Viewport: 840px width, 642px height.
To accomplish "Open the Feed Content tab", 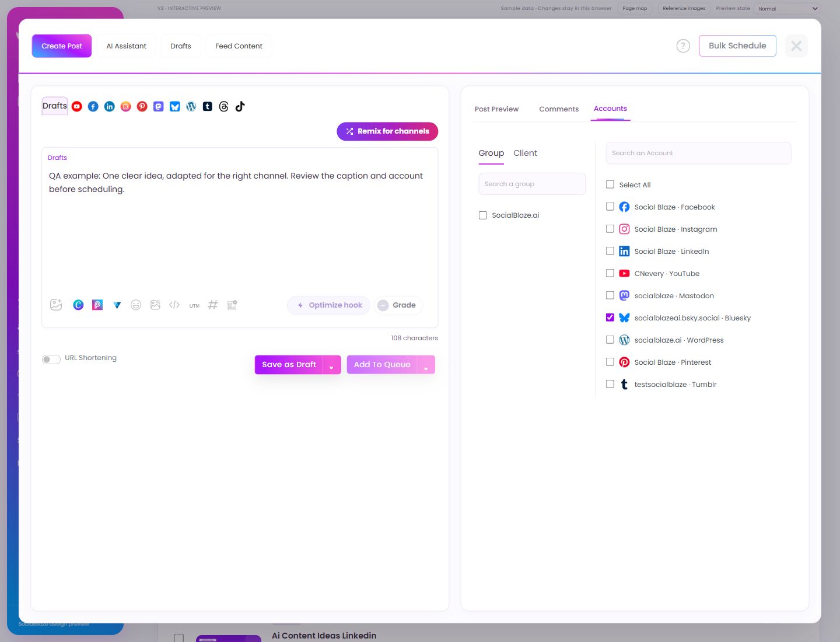I will coord(239,46).
